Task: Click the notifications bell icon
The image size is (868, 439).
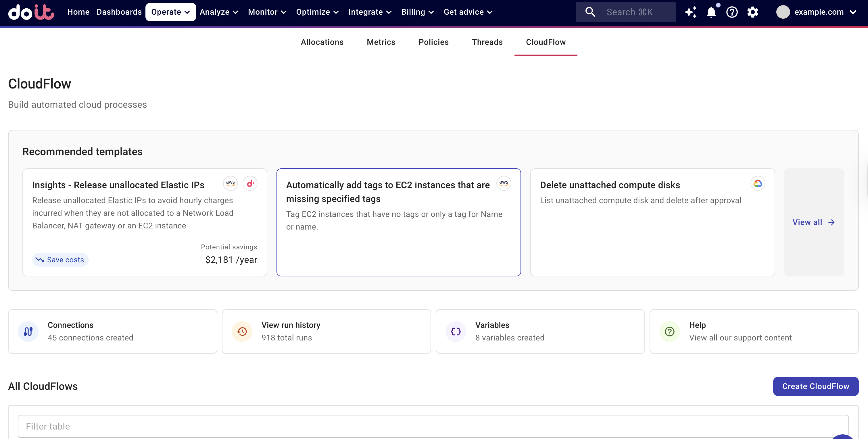Action: point(711,12)
